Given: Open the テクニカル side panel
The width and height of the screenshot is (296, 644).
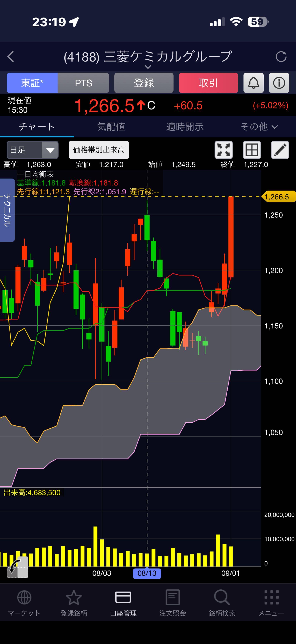Looking at the screenshot, I should click(7, 210).
